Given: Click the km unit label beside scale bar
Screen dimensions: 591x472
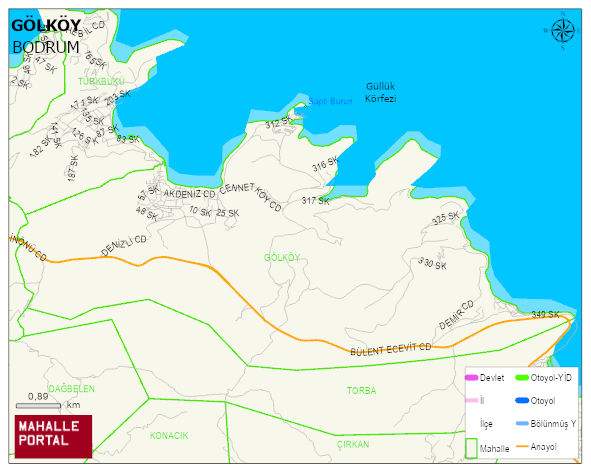Looking at the screenshot, I should click(x=73, y=405).
